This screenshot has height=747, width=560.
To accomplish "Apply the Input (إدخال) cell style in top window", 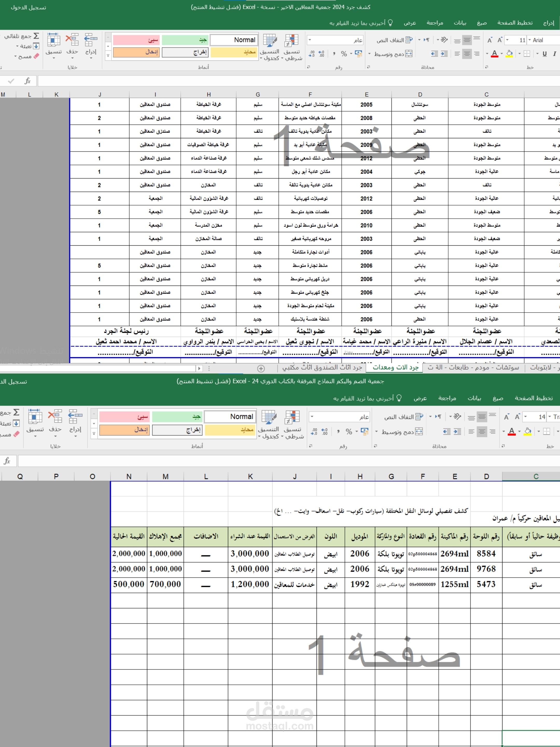I will coord(136,52).
